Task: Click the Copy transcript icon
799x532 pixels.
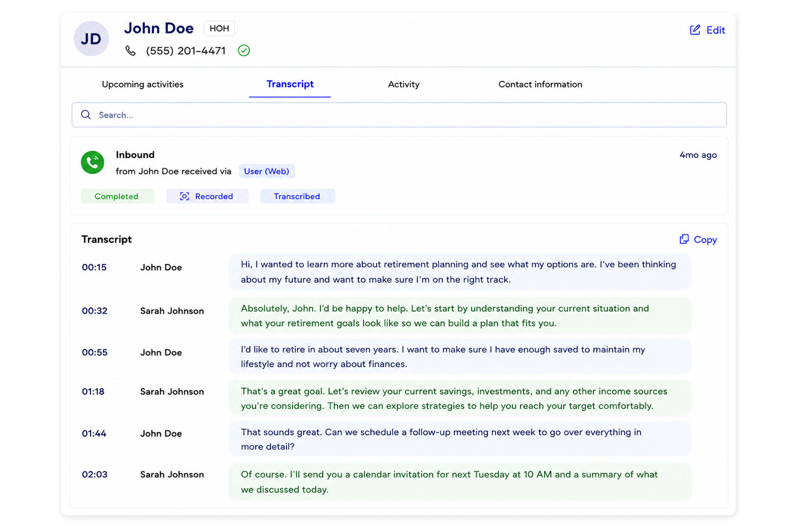Action: [684, 239]
